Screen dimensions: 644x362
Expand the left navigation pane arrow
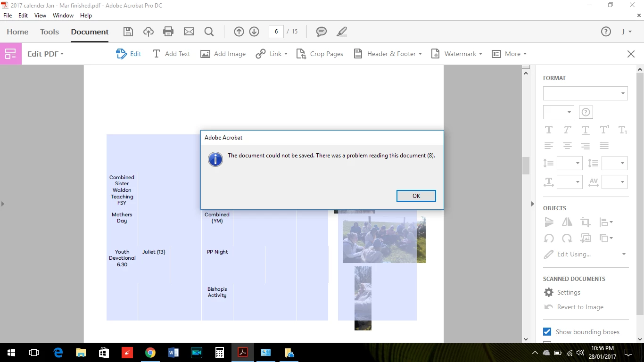point(2,204)
